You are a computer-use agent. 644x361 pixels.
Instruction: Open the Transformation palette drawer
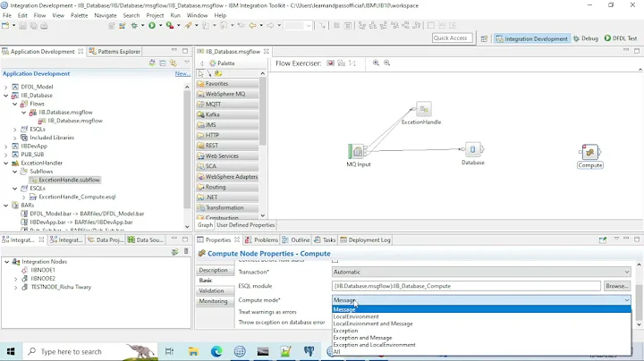point(227,207)
